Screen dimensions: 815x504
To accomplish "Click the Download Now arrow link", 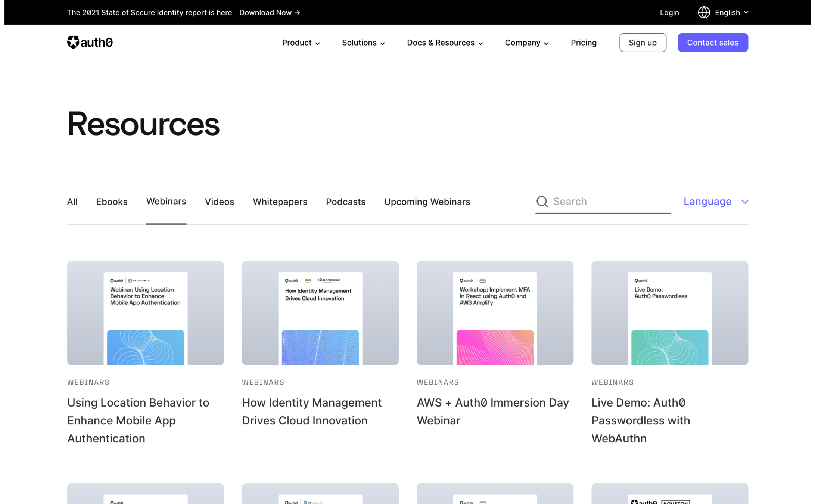I will pyautogui.click(x=270, y=12).
